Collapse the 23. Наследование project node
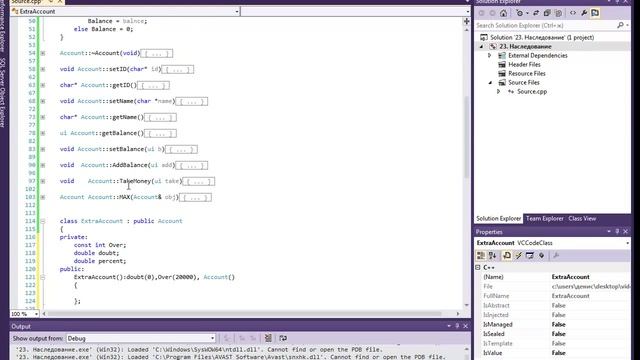The width and height of the screenshot is (640, 360). [x=482, y=47]
